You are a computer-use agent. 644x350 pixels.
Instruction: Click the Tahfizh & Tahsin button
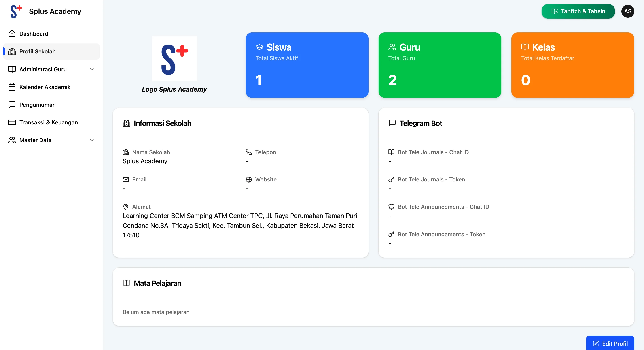pyautogui.click(x=578, y=11)
